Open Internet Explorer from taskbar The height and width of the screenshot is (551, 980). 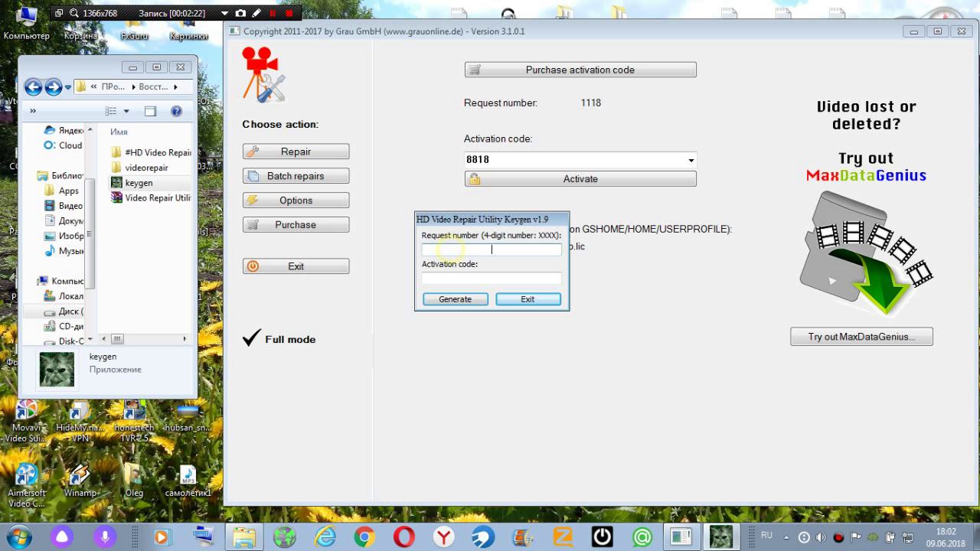pyautogui.click(x=325, y=536)
